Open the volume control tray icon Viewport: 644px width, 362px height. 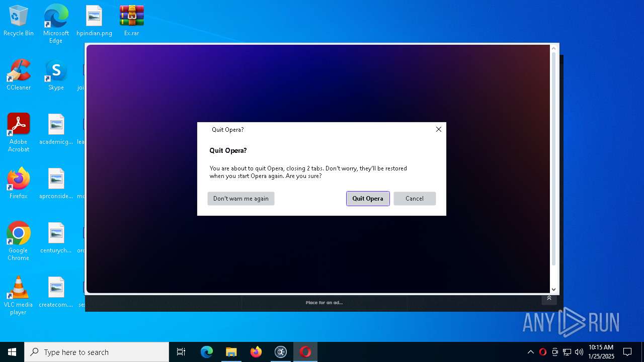tap(579, 352)
